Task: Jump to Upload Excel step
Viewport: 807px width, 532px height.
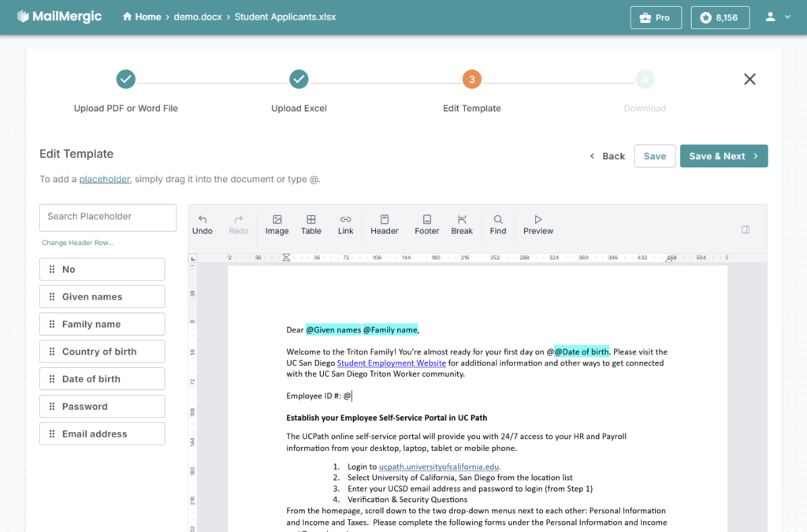Action: tap(299, 79)
